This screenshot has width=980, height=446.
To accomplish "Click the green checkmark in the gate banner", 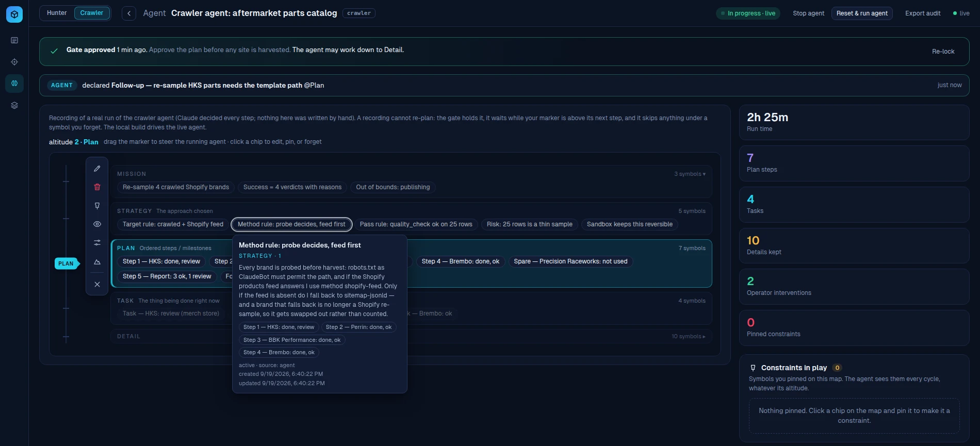I will tap(54, 51).
